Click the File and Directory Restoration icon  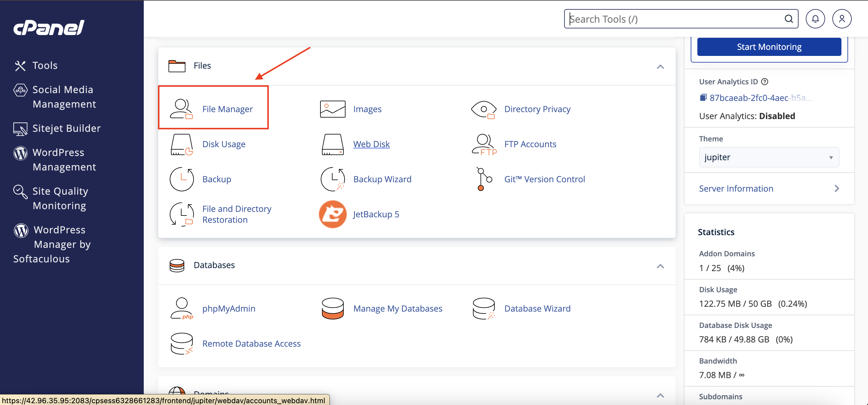tap(182, 214)
